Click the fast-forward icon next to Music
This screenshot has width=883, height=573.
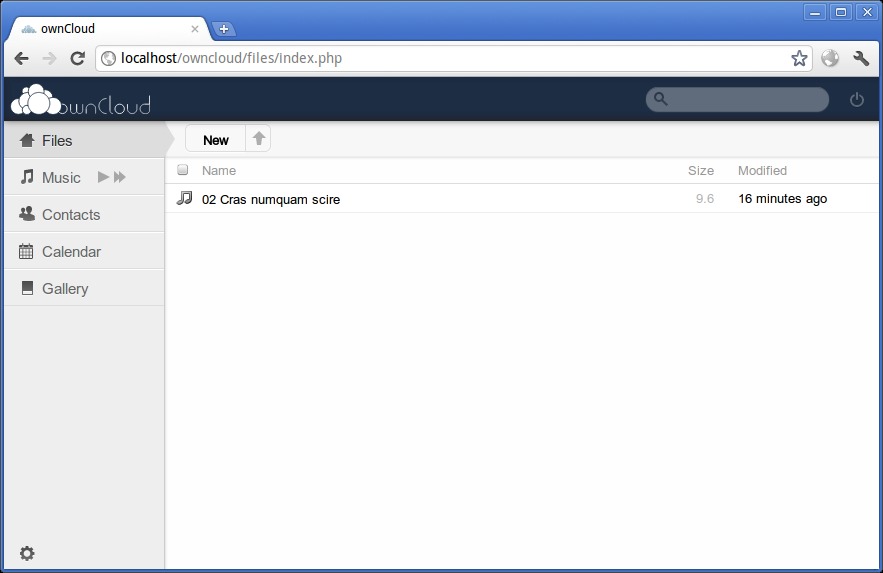(119, 177)
